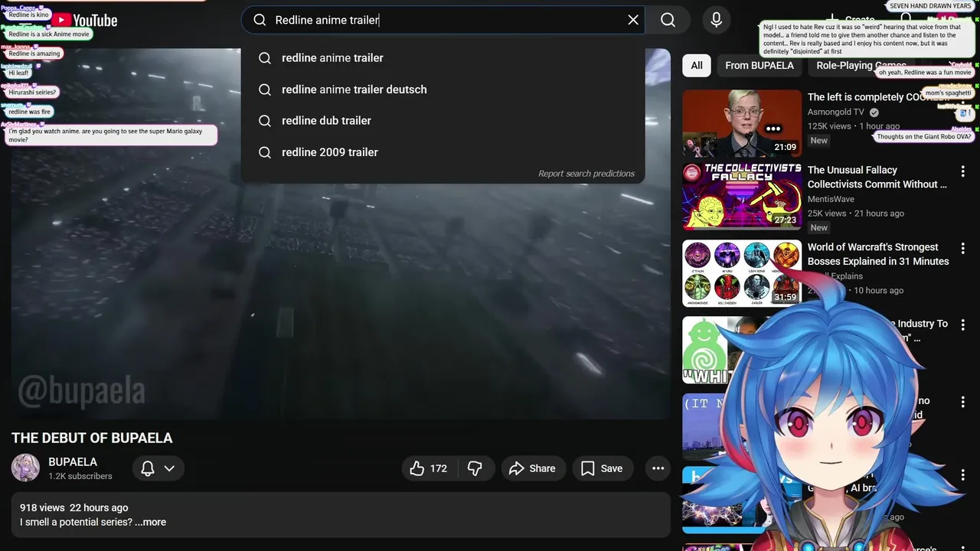Image resolution: width=980 pixels, height=551 pixels.
Task: Open options for Unusual Fallacy video
Action: point(963,172)
